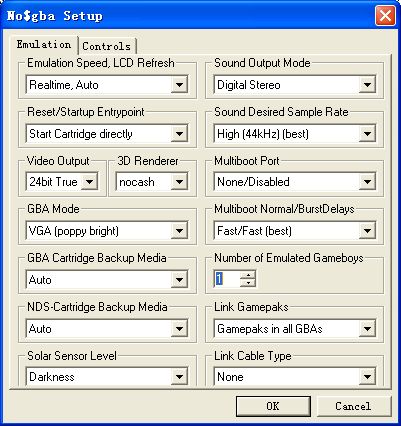
Task: Open GBA Cartridge Backup Media dropdown
Action: pos(107,279)
